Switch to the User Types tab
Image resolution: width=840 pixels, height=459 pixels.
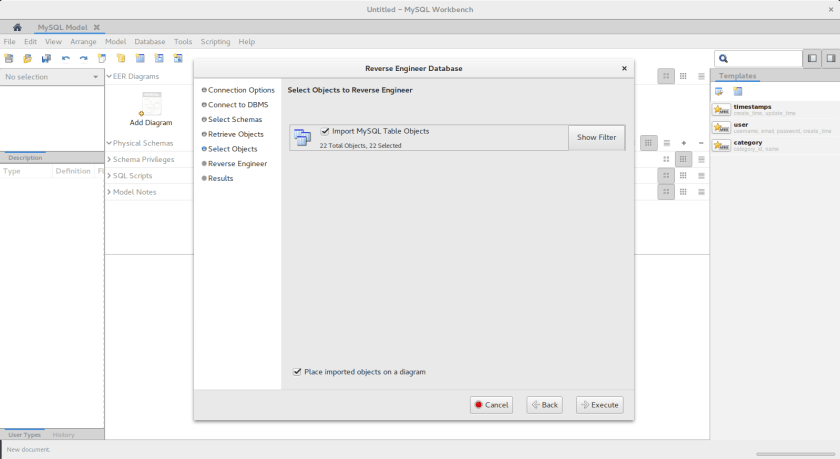pos(24,435)
